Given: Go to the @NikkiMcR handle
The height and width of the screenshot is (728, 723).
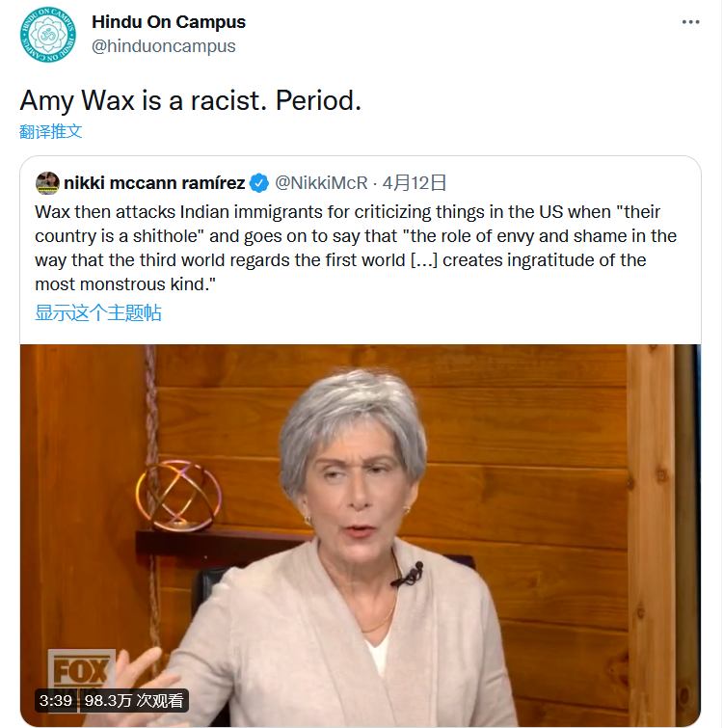Looking at the screenshot, I should click(323, 183).
